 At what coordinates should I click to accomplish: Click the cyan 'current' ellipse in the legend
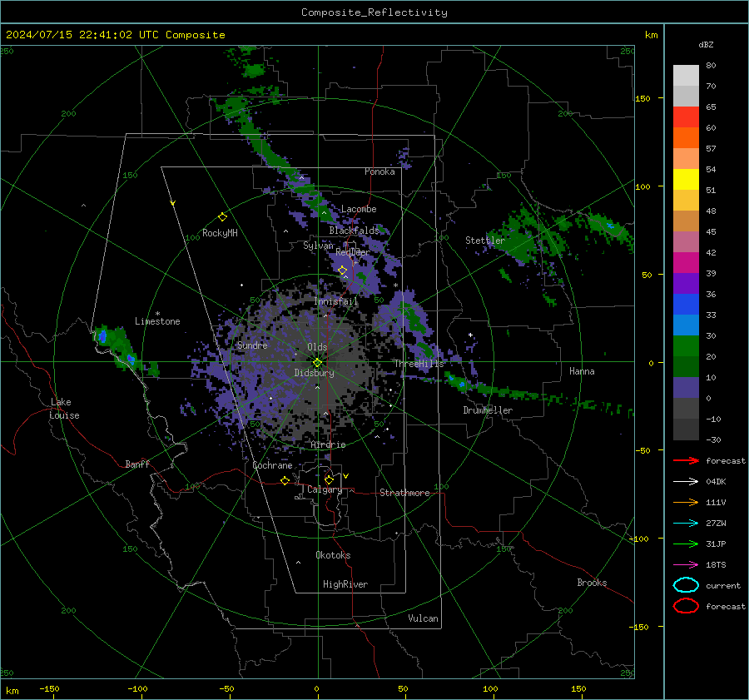[x=686, y=585]
